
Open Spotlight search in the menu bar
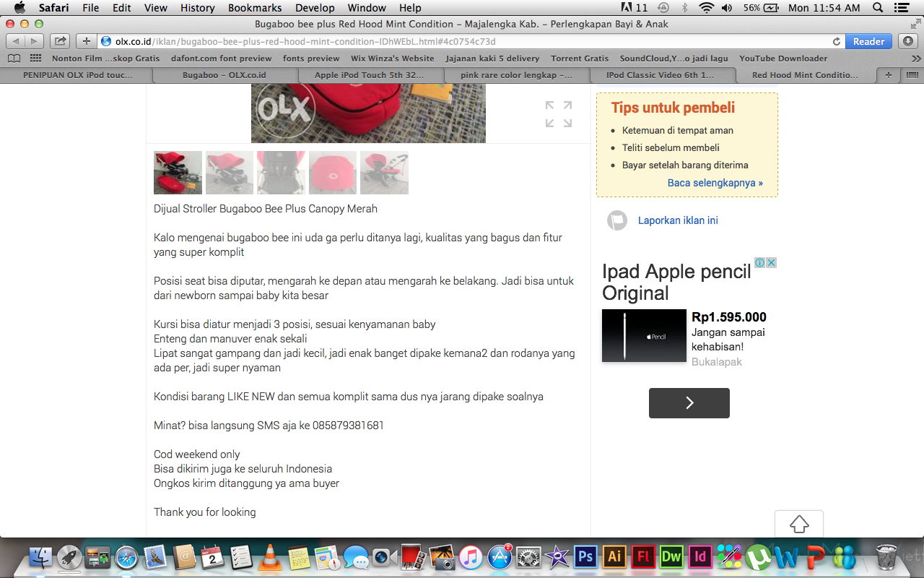click(x=878, y=8)
